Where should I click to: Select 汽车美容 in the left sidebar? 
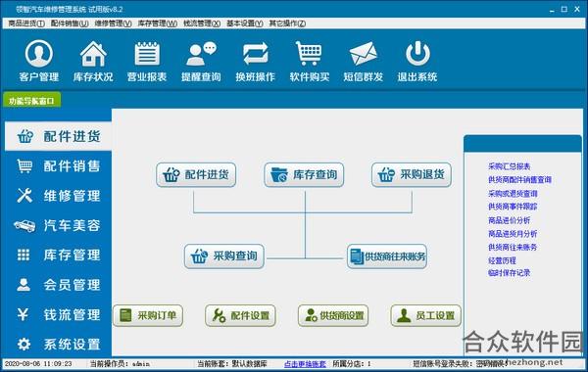(58, 225)
